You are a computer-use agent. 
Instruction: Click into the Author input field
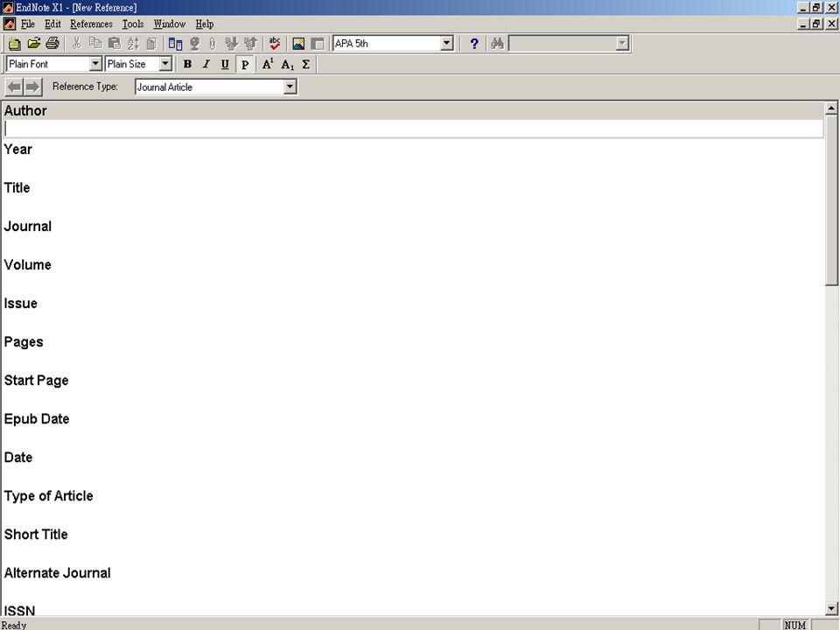[x=413, y=129]
